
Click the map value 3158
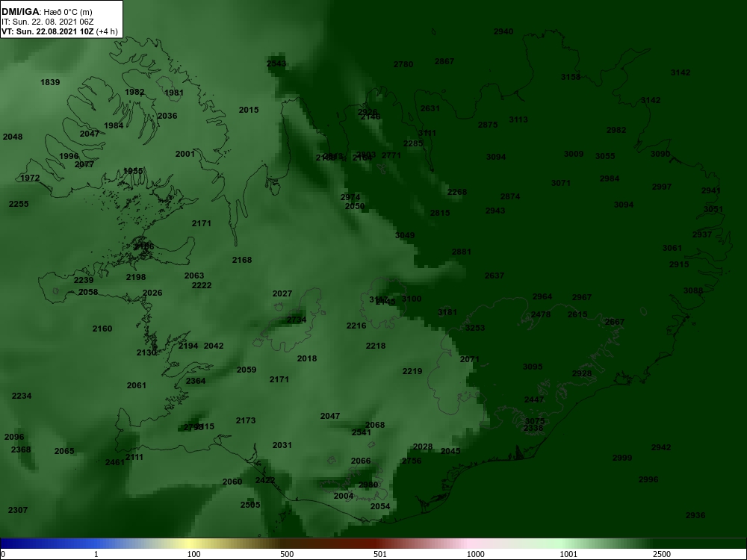click(x=571, y=77)
